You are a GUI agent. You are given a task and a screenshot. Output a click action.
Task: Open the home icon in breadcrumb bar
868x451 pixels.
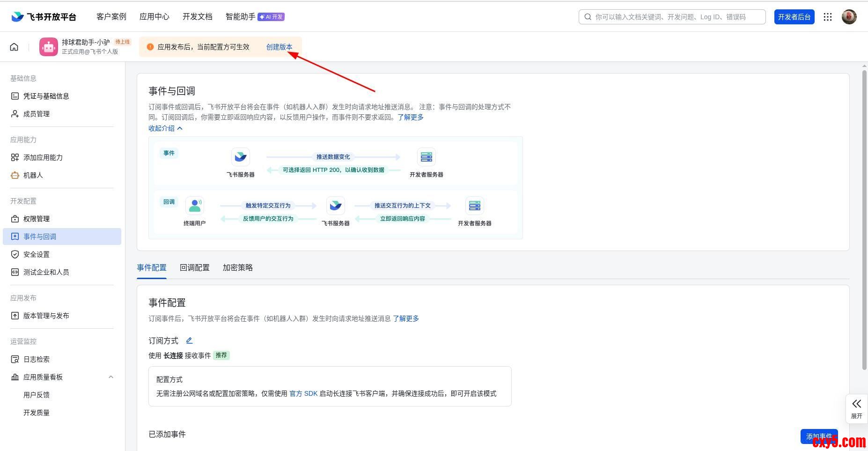click(x=14, y=47)
